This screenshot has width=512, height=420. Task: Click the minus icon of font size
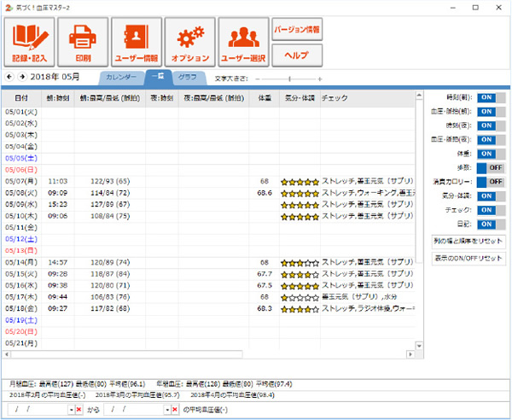[258, 79]
